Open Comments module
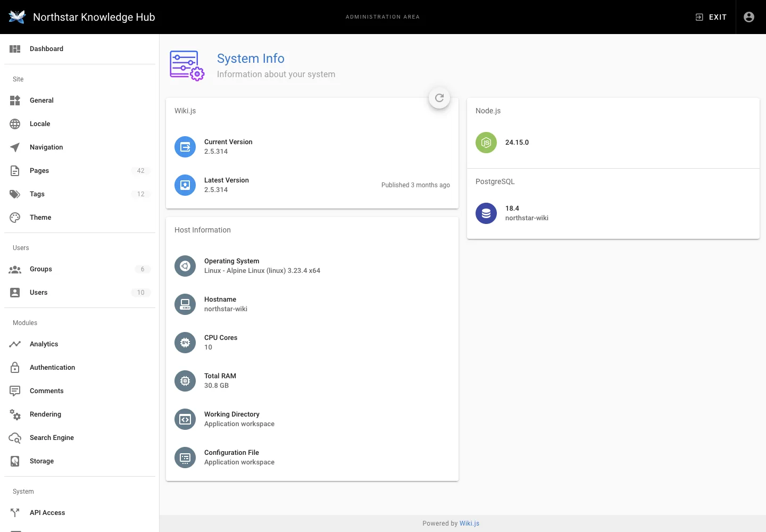Screen dimensions: 766x532 (80, 391)
